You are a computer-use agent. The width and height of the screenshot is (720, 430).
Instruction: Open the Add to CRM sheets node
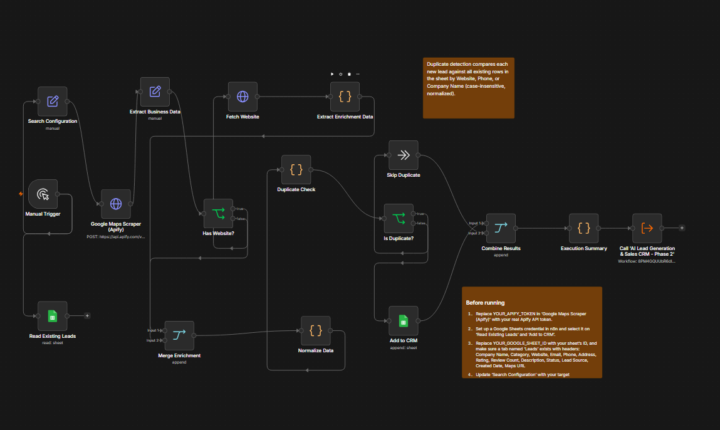(x=403, y=321)
